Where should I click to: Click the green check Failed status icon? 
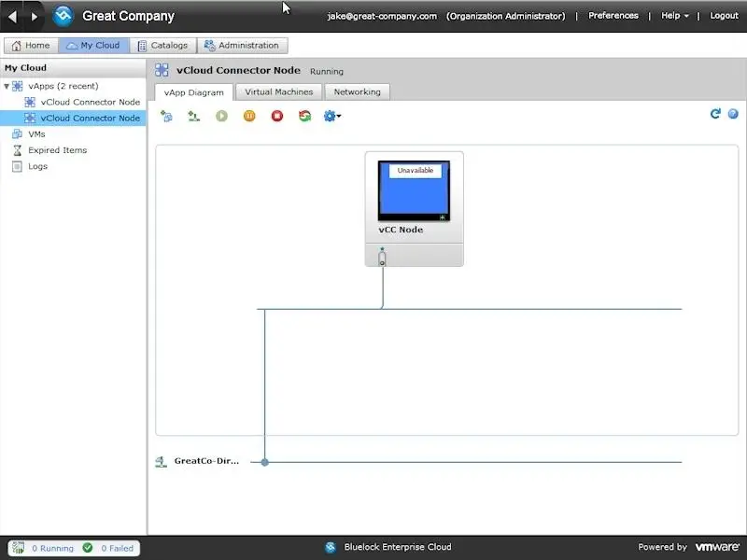click(88, 548)
